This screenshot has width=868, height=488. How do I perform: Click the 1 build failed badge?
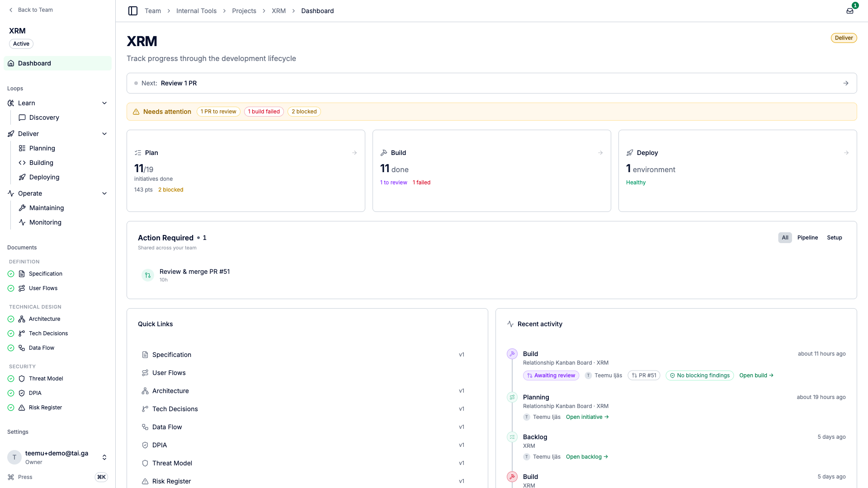click(264, 112)
